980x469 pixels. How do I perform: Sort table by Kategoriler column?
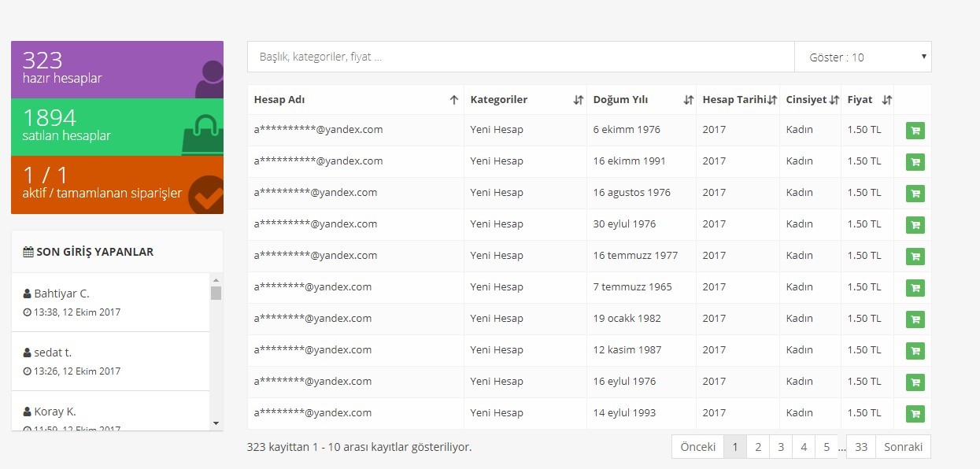[x=525, y=100]
